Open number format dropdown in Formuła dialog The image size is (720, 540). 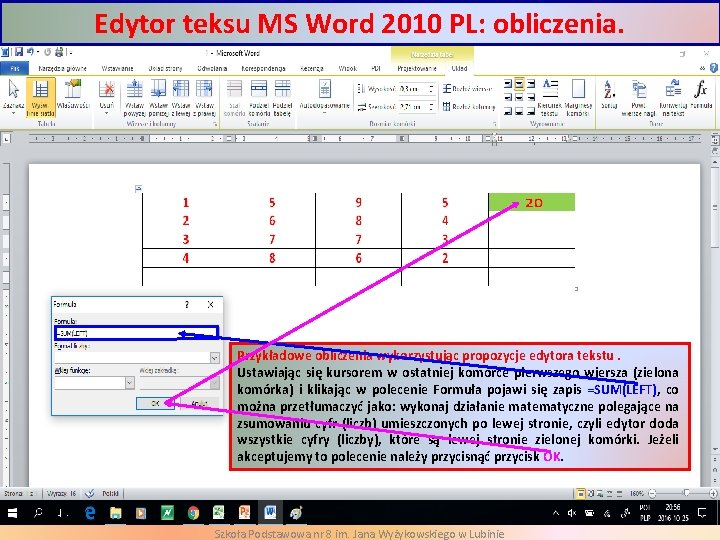coord(214,358)
